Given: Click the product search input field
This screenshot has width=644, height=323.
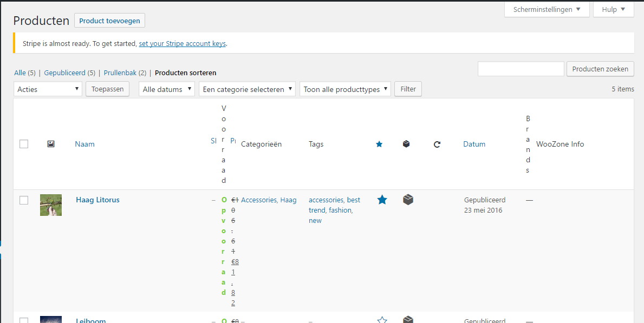Looking at the screenshot, I should tap(521, 69).
